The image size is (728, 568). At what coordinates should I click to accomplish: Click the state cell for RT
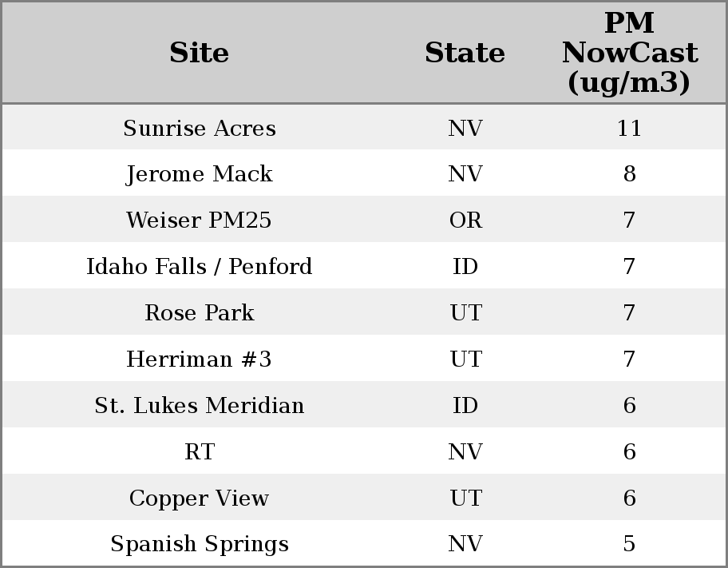point(465,452)
